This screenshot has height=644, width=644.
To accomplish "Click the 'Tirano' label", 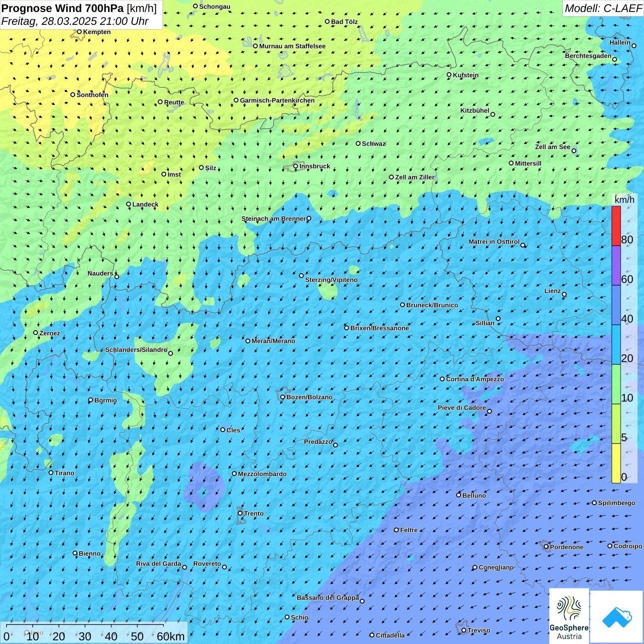I will pos(64,473).
